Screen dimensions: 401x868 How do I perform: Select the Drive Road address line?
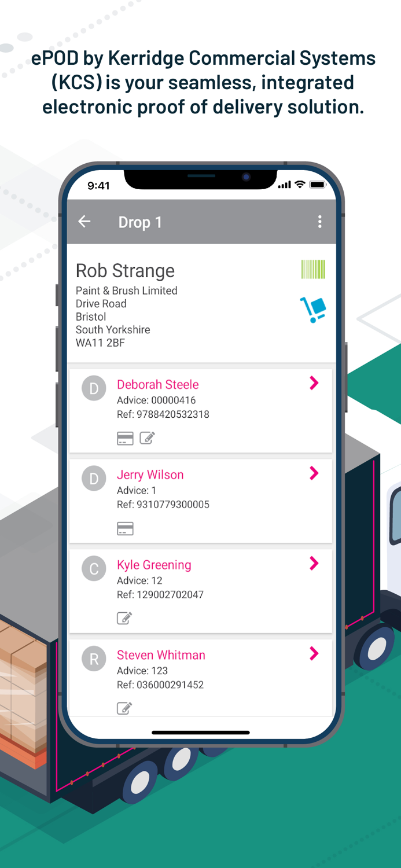(101, 304)
